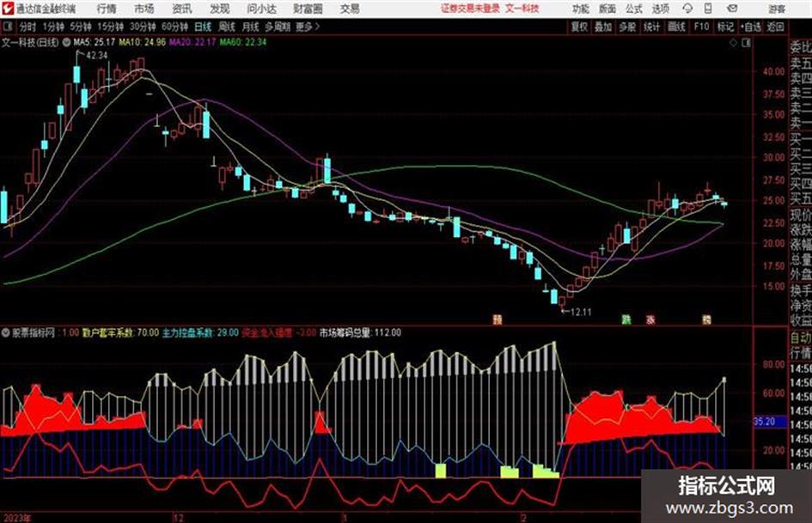812x523 pixels.
Task: Switch to the 15分钟 period tab
Action: tap(111, 27)
